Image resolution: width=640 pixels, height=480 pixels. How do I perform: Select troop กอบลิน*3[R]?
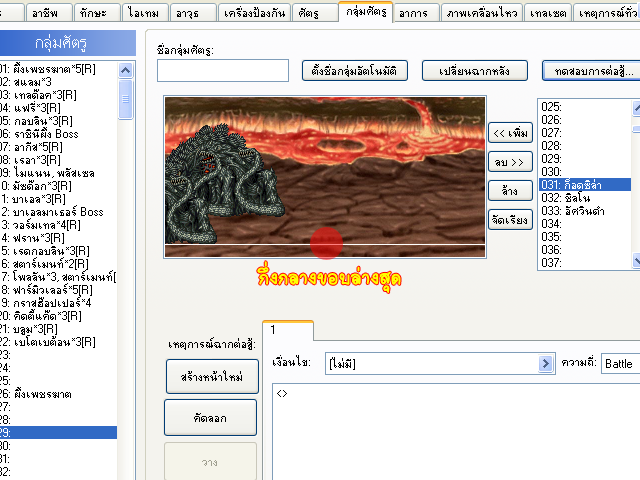point(58,121)
